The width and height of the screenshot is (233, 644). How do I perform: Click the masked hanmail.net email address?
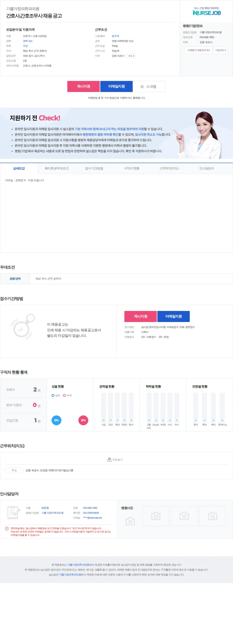[x=92, y=518]
